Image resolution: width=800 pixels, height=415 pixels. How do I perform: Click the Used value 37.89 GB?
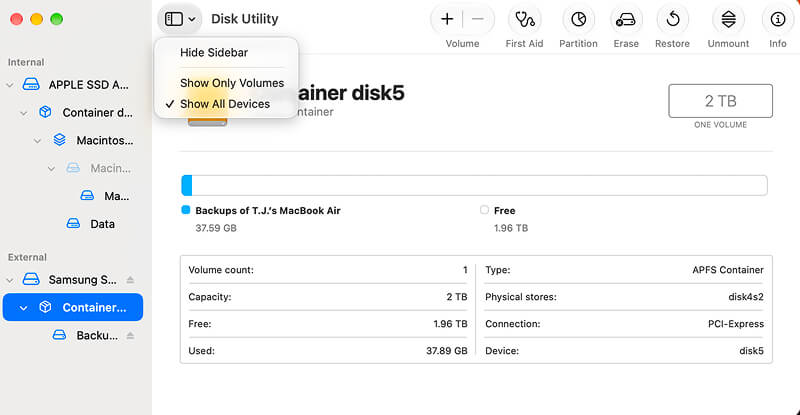pyautogui.click(x=446, y=351)
